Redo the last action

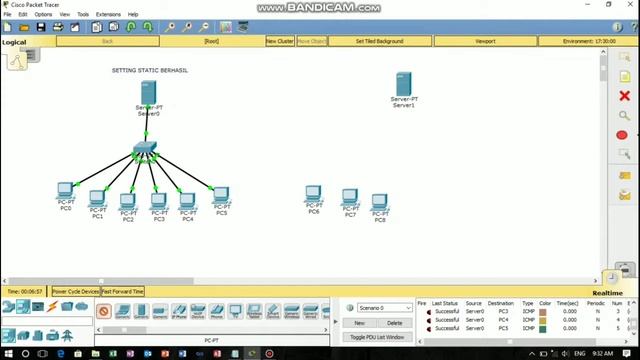(148, 27)
